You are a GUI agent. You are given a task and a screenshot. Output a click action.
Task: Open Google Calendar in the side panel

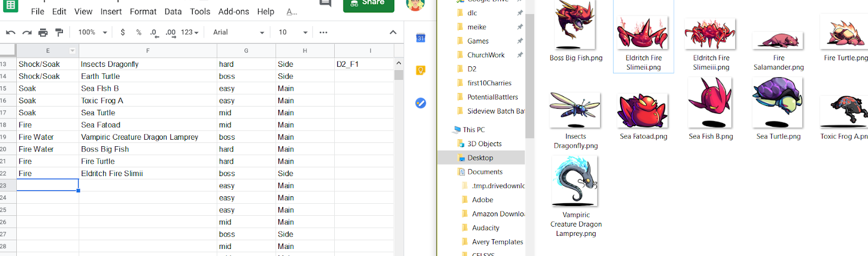(420, 38)
